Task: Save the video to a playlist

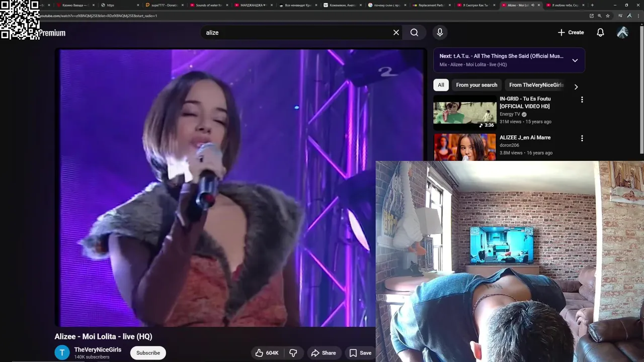Action: coord(360,353)
